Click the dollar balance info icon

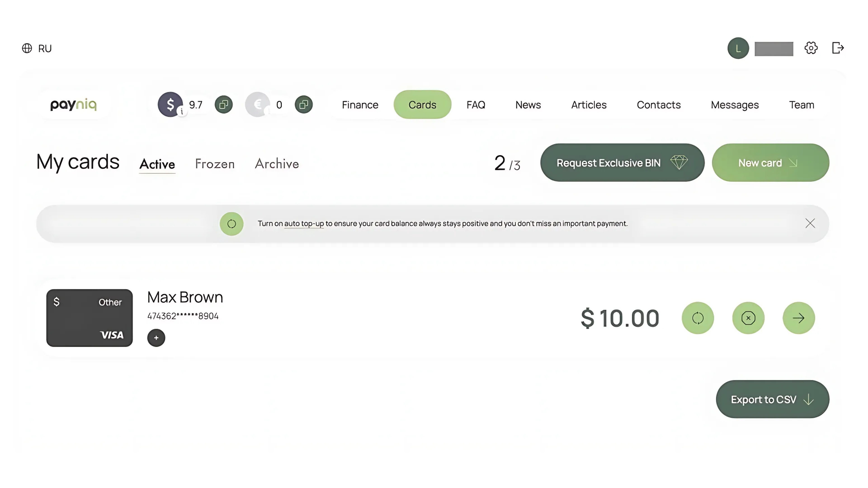(182, 111)
